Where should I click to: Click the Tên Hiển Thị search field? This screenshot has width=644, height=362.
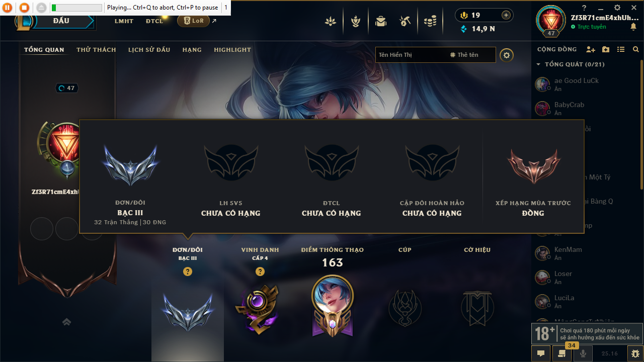pyautogui.click(x=411, y=55)
